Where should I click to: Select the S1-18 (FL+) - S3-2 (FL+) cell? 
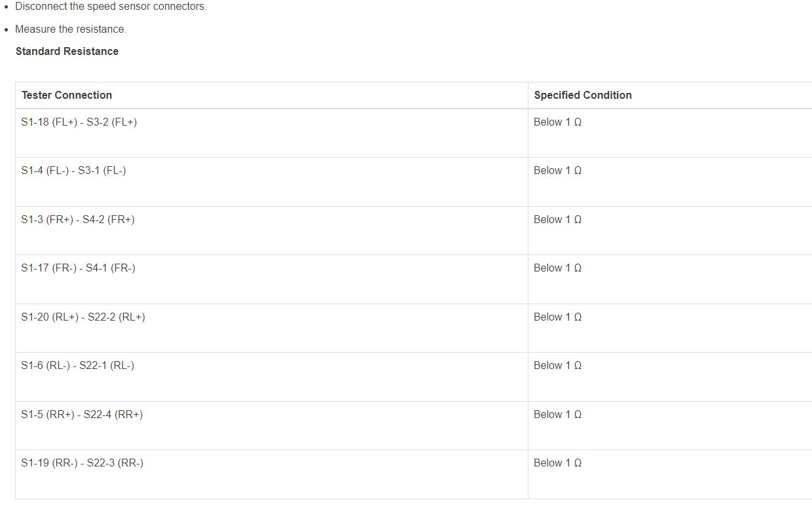pyautogui.click(x=271, y=133)
